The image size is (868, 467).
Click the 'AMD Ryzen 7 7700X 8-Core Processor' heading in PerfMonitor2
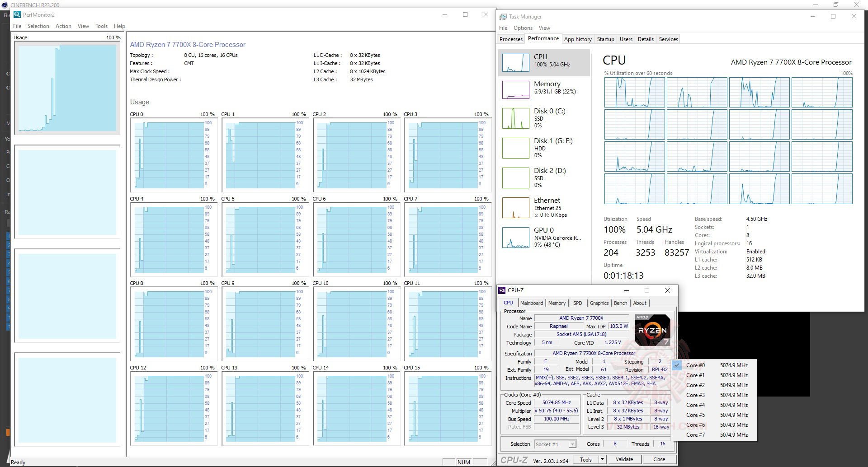click(188, 45)
